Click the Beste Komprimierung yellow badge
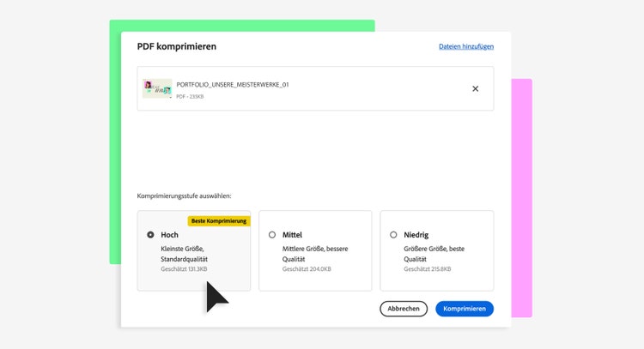 219,221
